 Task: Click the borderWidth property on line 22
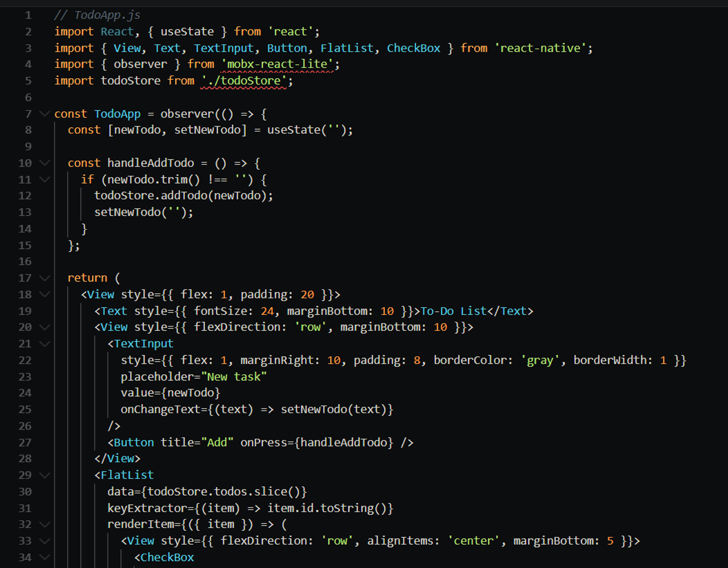point(610,360)
